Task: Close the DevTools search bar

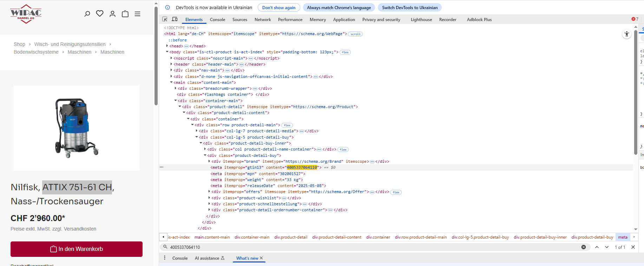Action: (x=633, y=247)
